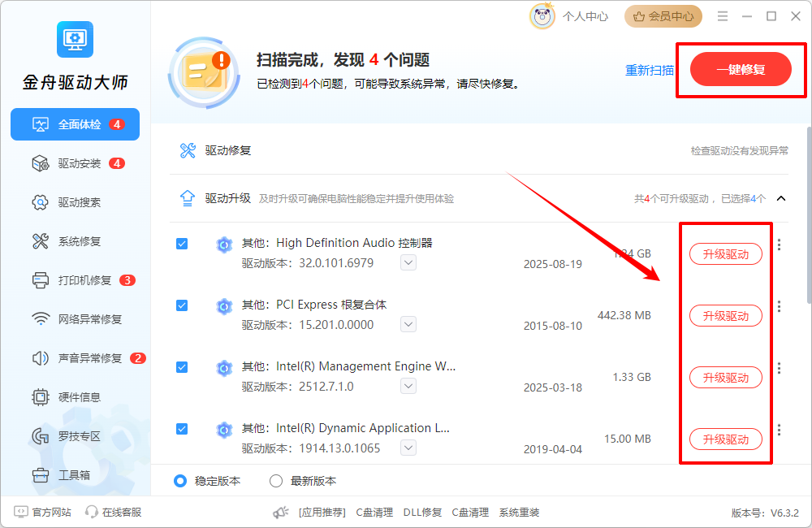Open more options for Intel Management Engine

click(779, 368)
